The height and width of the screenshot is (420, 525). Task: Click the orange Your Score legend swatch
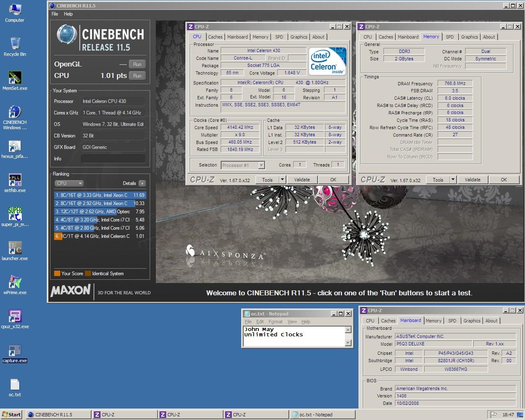point(57,274)
